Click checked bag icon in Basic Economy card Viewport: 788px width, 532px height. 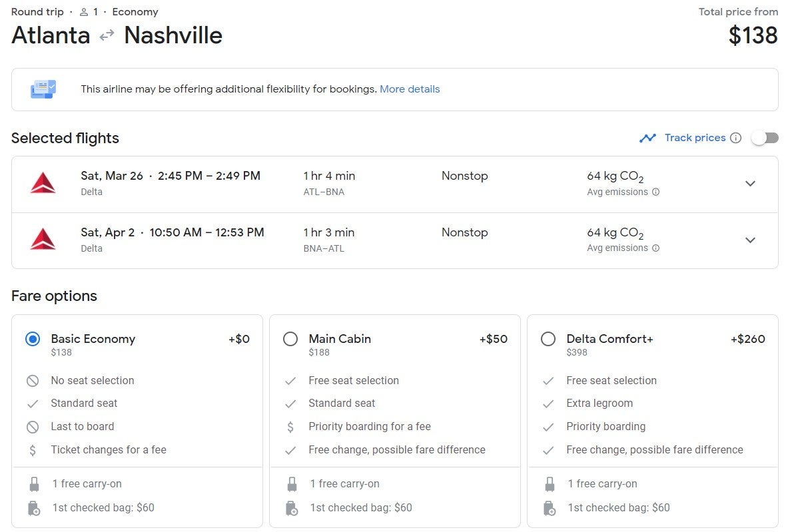(x=34, y=508)
